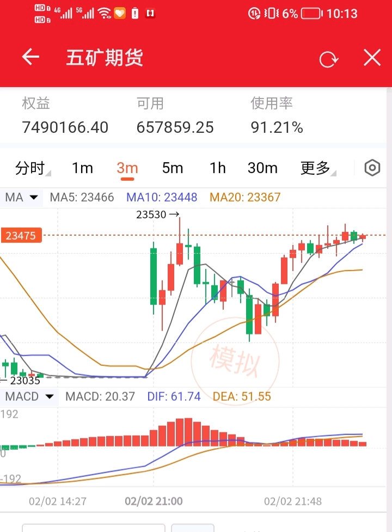Screen dimensions: 392x532
Task: Expand 更多 timeframe options
Action: pos(318,168)
